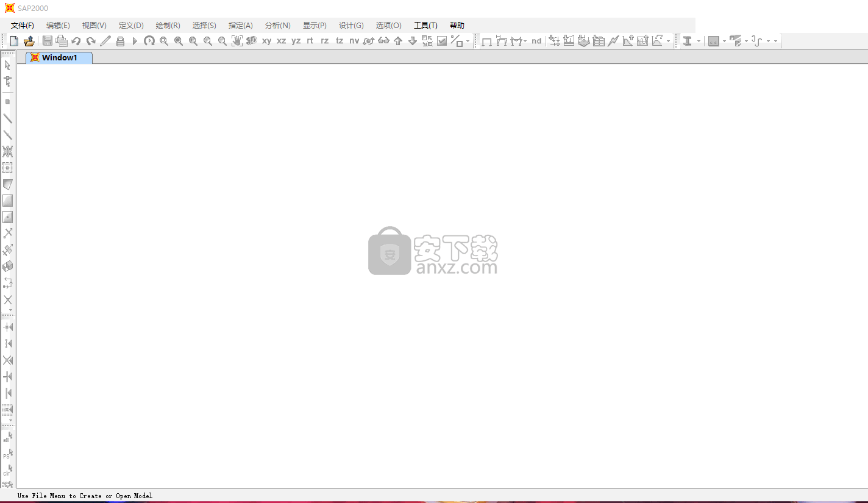Select the Draw Special Joint tool

point(8,102)
